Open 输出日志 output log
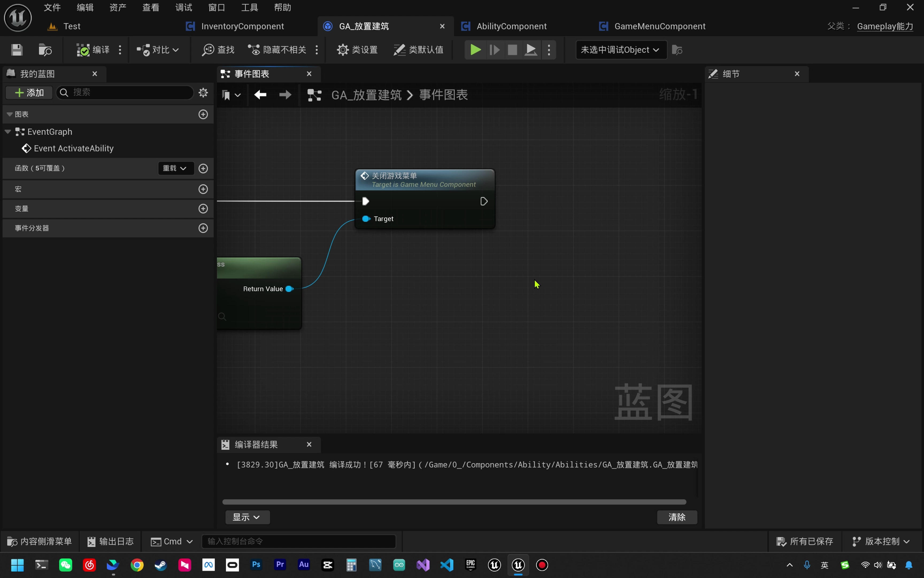This screenshot has height=578, width=924. pos(110,541)
